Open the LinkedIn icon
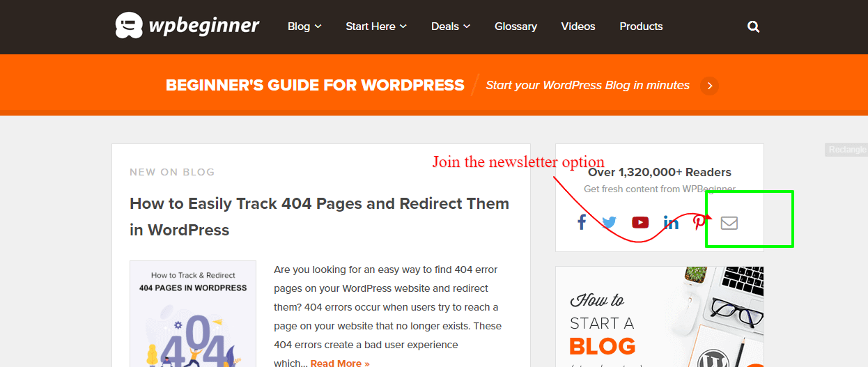 pos(671,222)
